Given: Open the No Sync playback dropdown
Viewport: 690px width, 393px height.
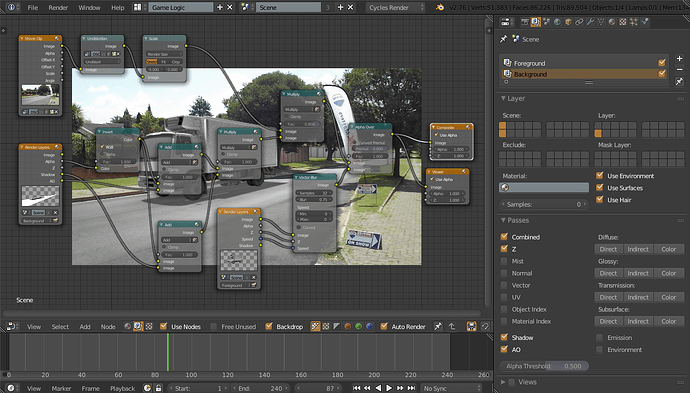Looking at the screenshot, I should (x=451, y=388).
